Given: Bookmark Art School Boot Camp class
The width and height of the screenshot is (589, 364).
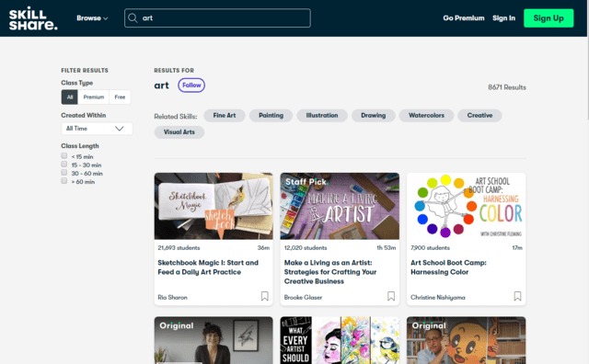Looking at the screenshot, I should (x=517, y=296).
